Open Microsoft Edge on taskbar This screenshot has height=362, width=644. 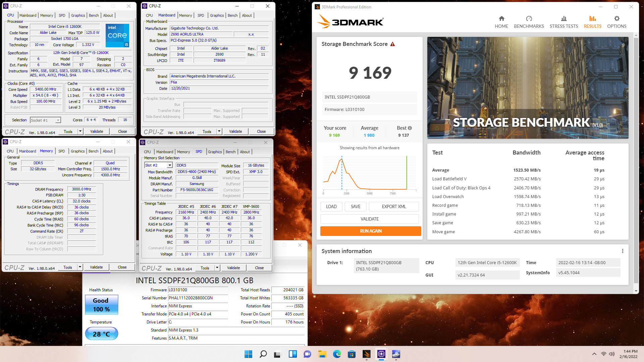pyautogui.click(x=337, y=354)
